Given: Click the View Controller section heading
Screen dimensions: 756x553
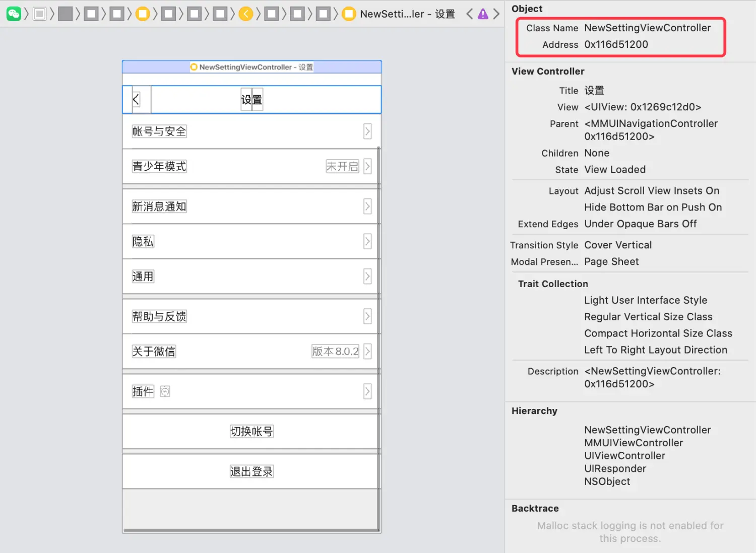Looking at the screenshot, I should tap(548, 72).
